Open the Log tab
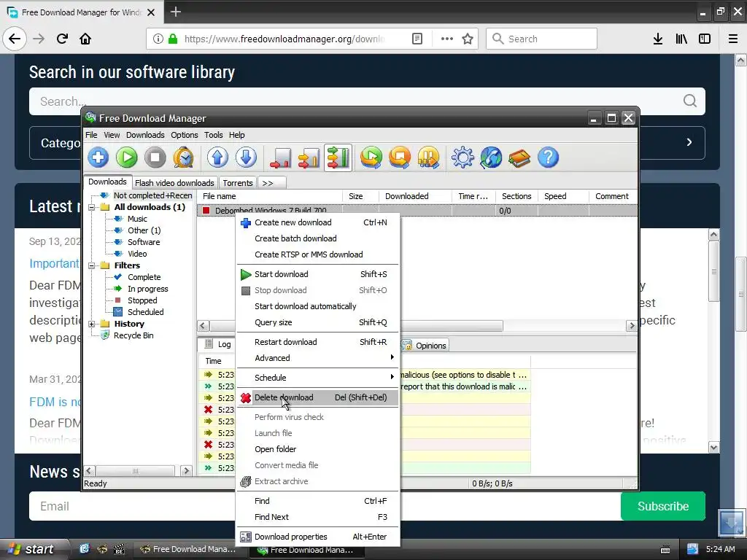 [x=217, y=344]
